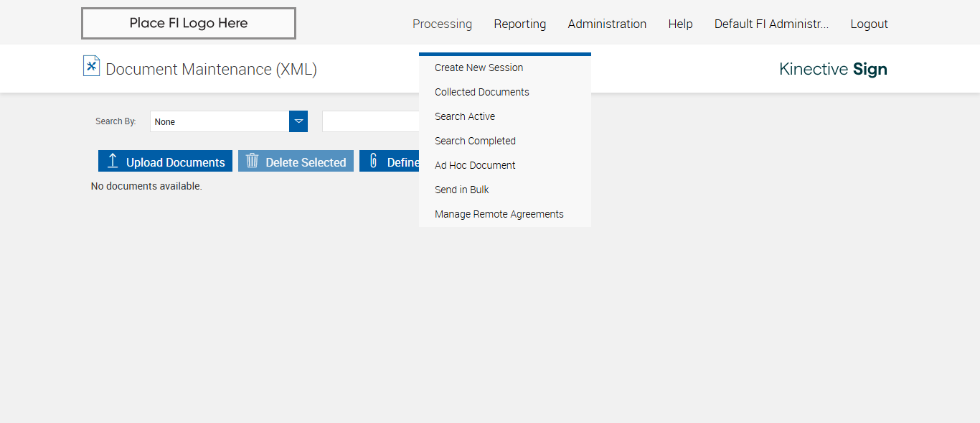
Task: Select Ad Hoc Document option
Action: click(x=475, y=165)
